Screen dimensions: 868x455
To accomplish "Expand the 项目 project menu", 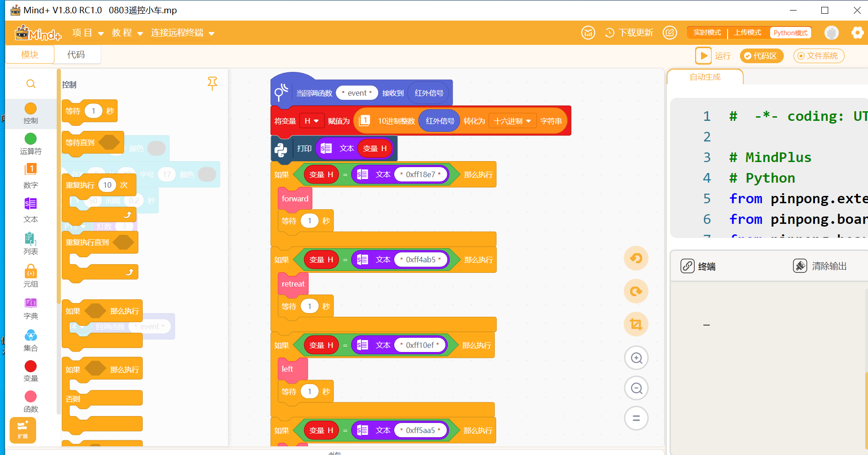I will pos(88,33).
